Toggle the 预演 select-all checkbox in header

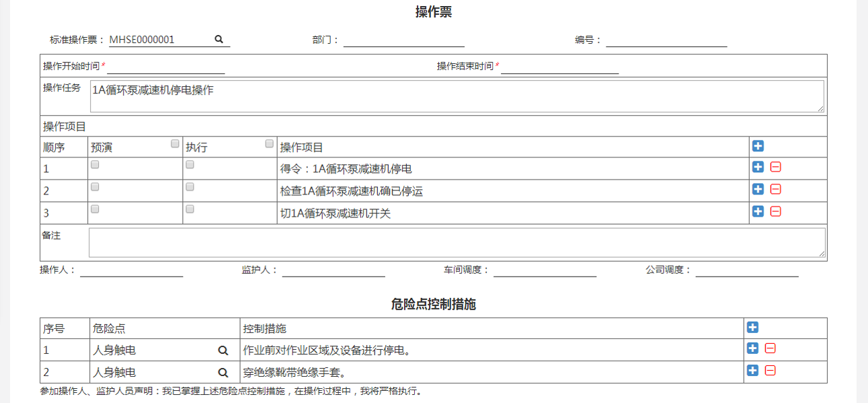[x=175, y=143]
